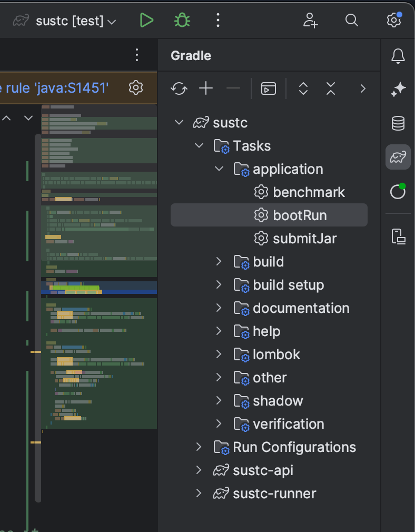This screenshot has height=532, width=415.
Task: Select the benchmark Gradle task
Action: (x=269, y=192)
